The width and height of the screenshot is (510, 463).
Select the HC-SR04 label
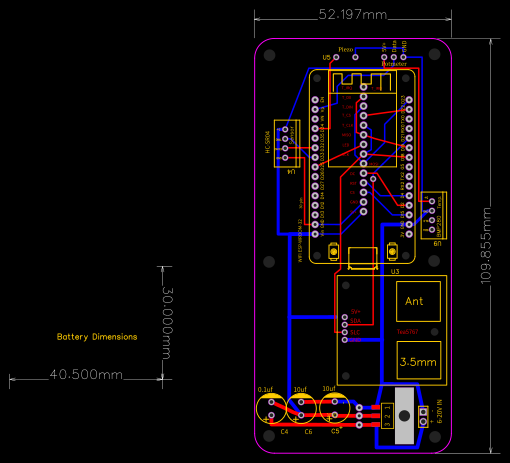(x=267, y=142)
